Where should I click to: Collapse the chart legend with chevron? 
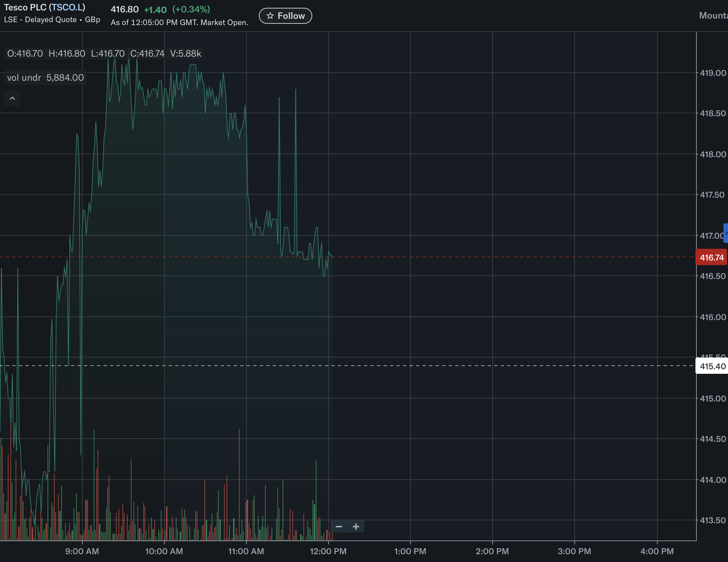tap(12, 98)
